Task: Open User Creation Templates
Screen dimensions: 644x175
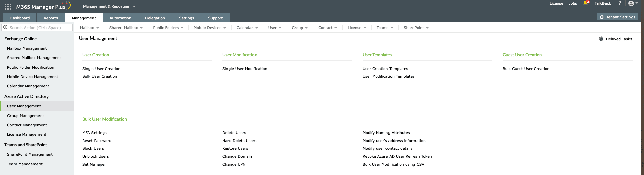Action: 385,69
